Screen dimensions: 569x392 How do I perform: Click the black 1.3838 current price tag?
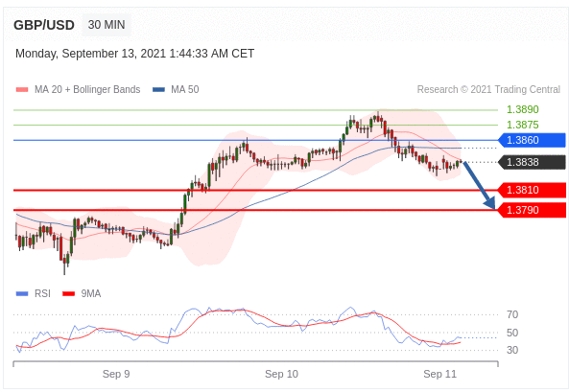click(x=532, y=162)
